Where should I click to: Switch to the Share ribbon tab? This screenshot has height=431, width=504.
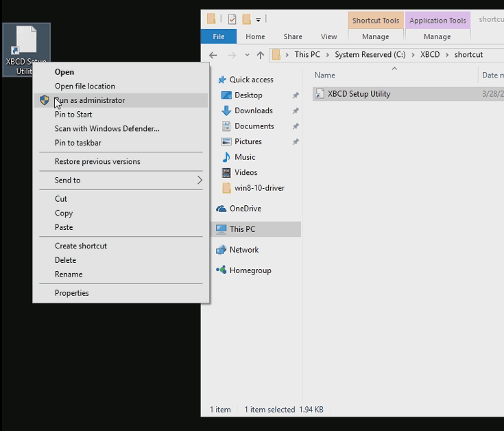pos(293,36)
